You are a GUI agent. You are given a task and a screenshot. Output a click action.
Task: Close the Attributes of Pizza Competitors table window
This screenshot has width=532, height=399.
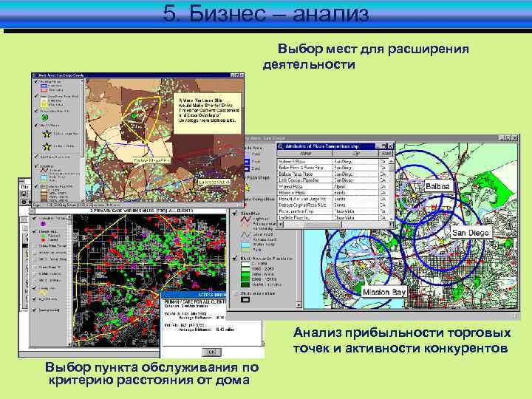pyautogui.click(x=391, y=146)
